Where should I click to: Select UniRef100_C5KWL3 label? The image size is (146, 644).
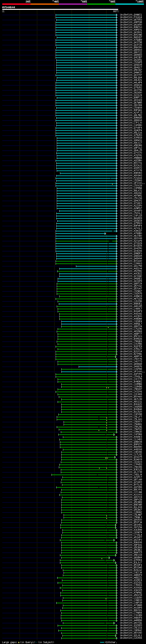pyautogui.click(x=131, y=517)
